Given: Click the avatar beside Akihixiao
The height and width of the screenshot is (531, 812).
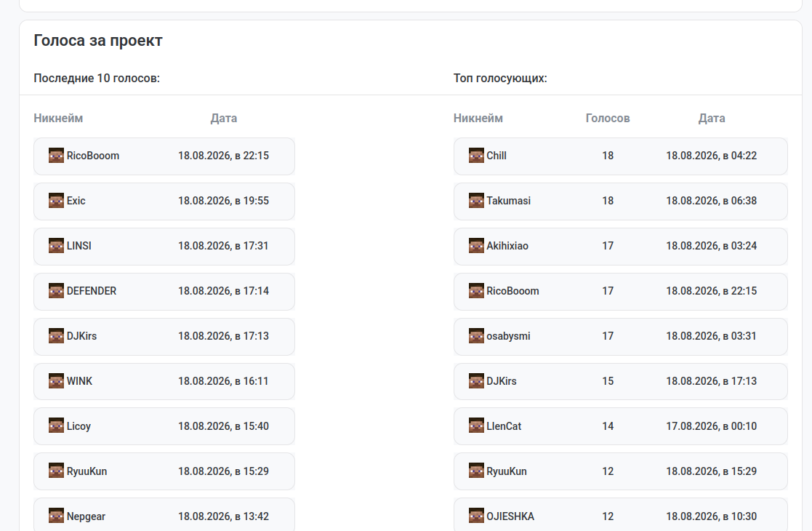Looking at the screenshot, I should 476,246.
